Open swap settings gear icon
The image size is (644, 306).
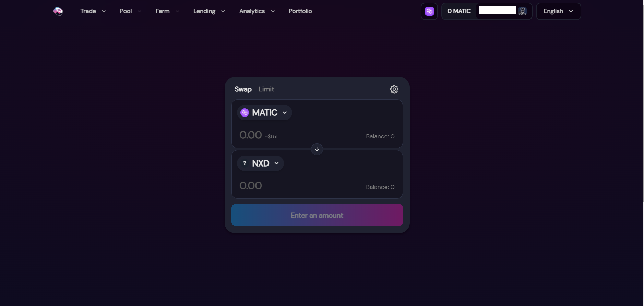click(x=394, y=89)
